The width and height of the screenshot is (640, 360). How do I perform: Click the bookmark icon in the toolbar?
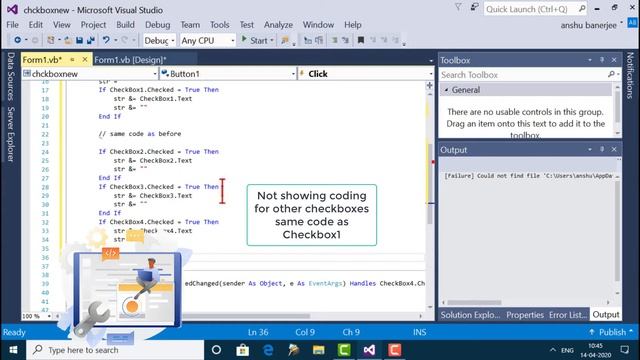point(361,40)
